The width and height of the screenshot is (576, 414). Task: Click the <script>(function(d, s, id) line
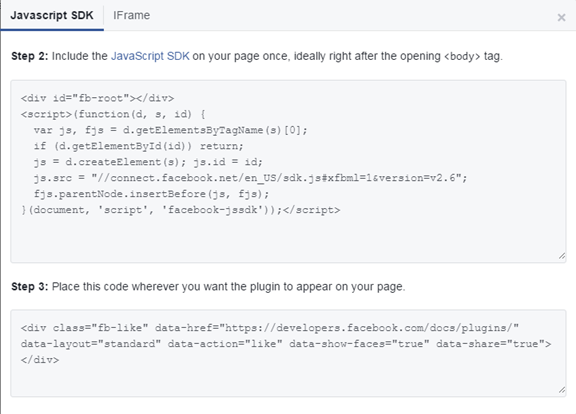tap(113, 114)
